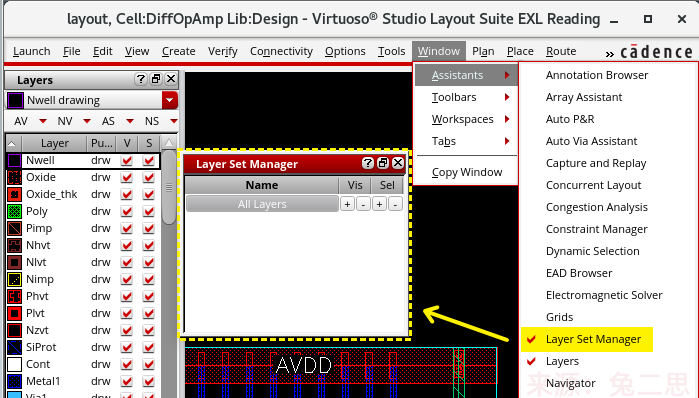Image resolution: width=699 pixels, height=398 pixels.
Task: Toggle visibility checkbox for Oxide layer
Action: tap(127, 177)
